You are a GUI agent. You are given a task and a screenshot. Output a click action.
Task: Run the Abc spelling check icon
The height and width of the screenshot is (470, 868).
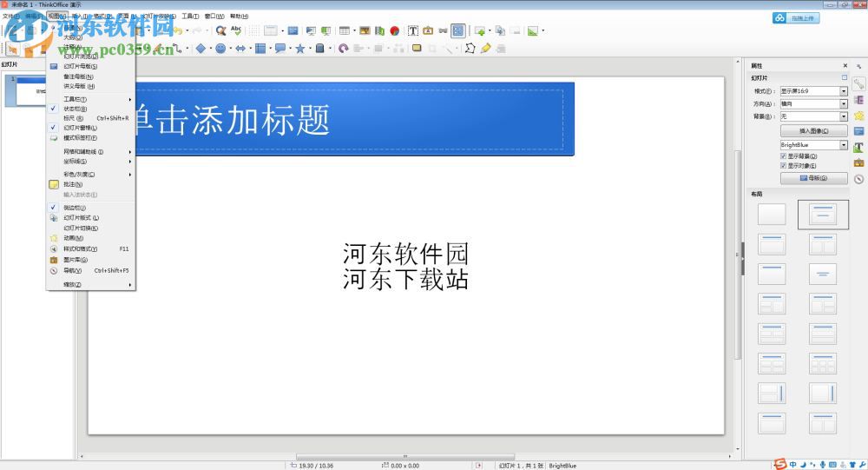click(x=236, y=30)
